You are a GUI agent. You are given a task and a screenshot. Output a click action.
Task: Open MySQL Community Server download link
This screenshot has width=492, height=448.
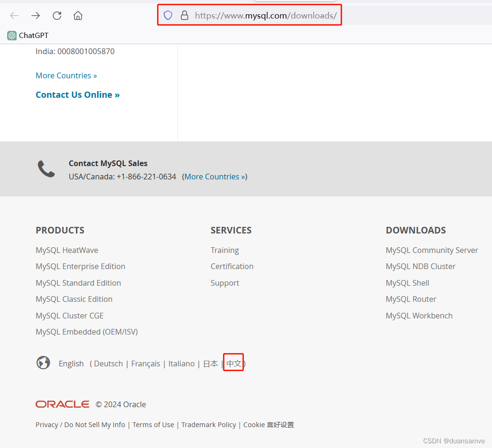(432, 250)
